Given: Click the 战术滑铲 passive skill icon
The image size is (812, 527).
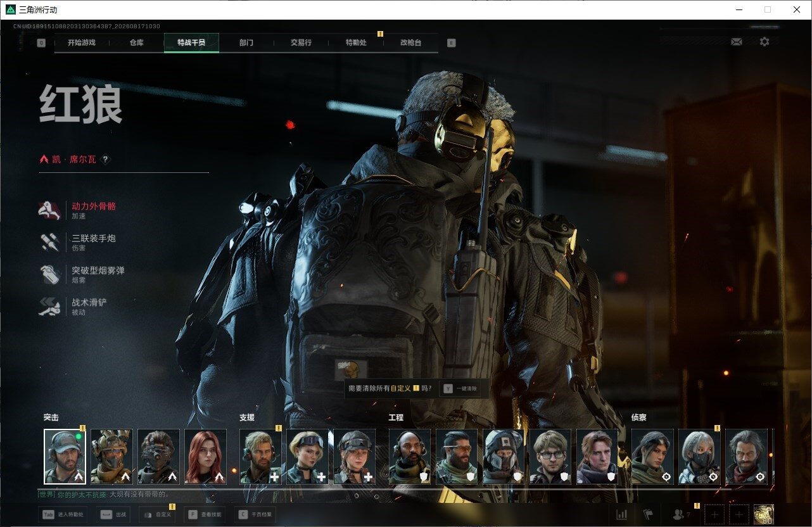Looking at the screenshot, I should click(49, 307).
